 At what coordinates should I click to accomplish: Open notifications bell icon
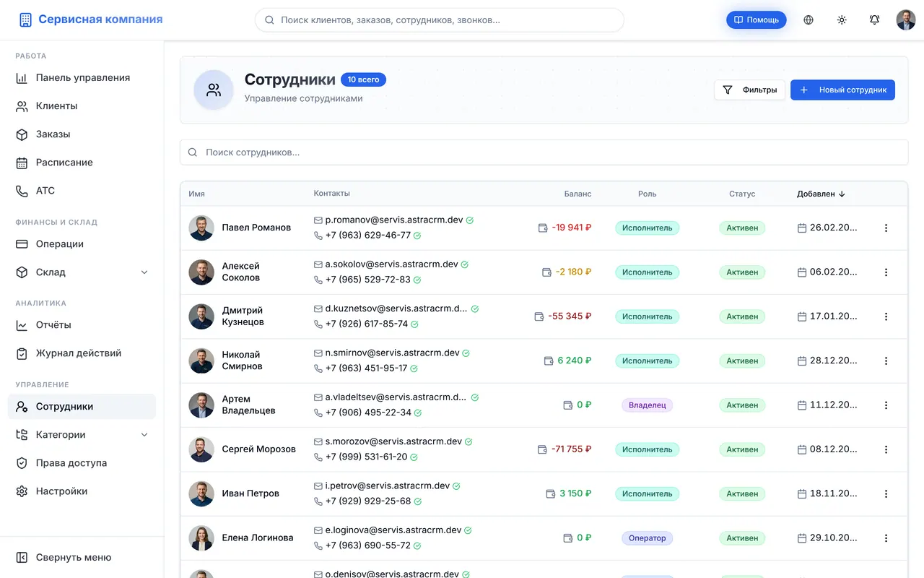[874, 20]
